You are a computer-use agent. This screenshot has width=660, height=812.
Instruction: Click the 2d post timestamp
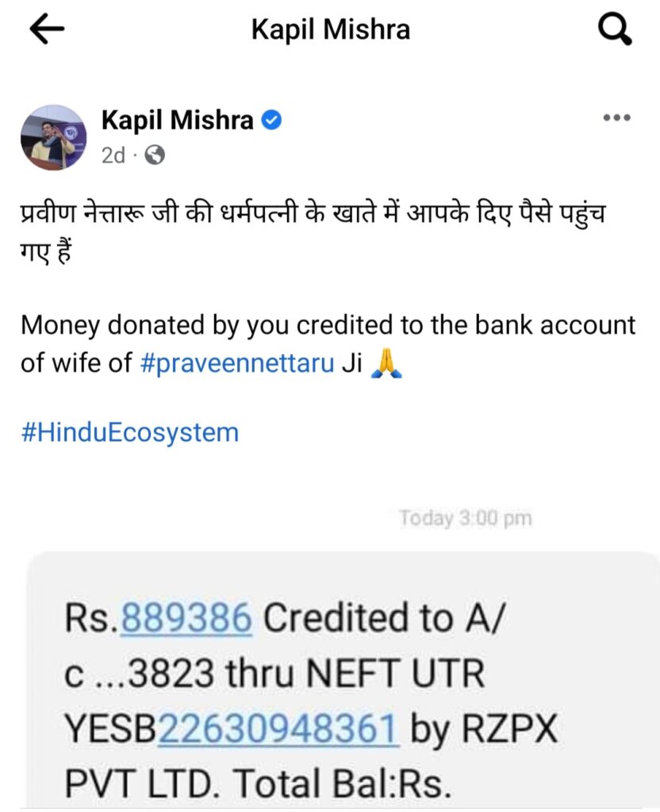tap(113, 155)
